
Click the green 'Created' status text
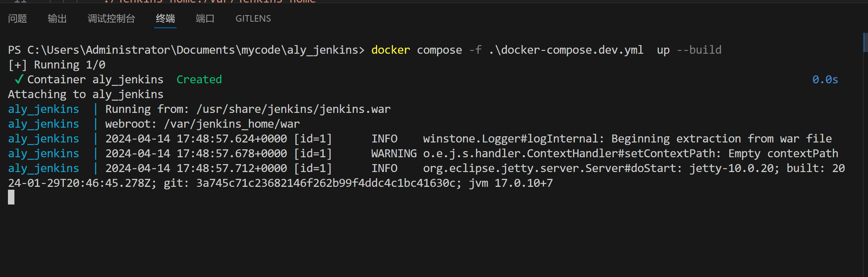click(x=199, y=79)
